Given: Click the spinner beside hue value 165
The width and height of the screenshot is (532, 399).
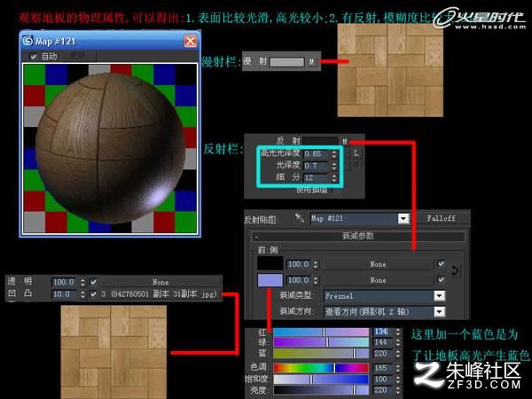Looking at the screenshot, I should click(x=397, y=368).
